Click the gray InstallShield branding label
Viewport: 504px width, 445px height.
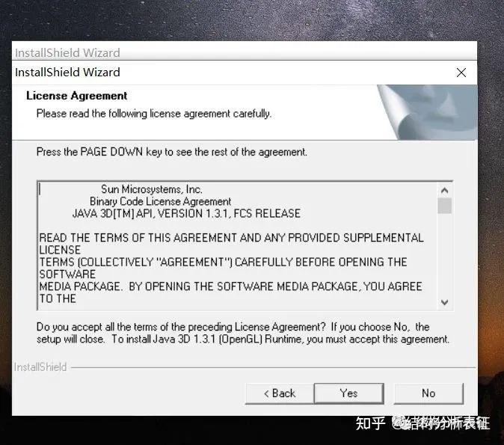click(40, 367)
